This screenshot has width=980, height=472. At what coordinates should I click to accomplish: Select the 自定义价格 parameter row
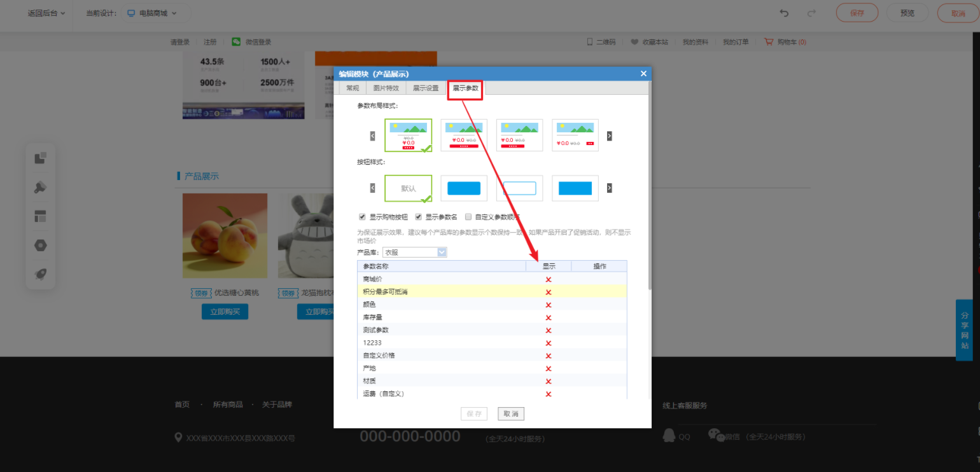point(492,355)
